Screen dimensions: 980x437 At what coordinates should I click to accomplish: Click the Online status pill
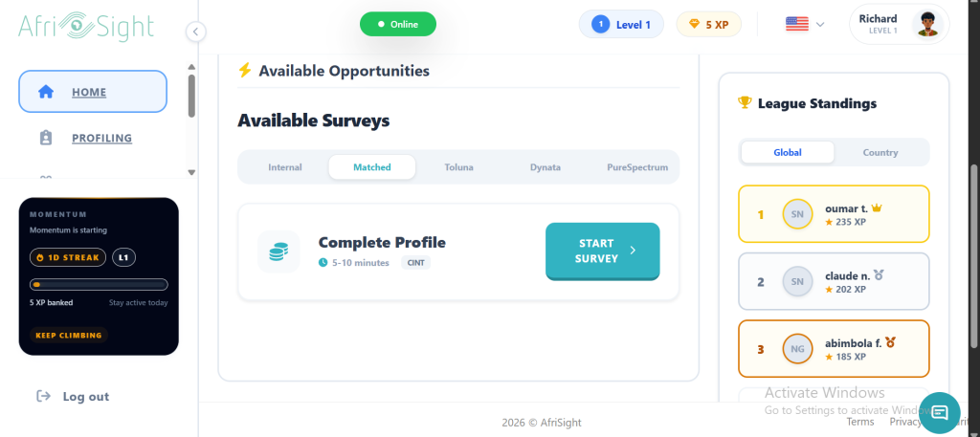pyautogui.click(x=397, y=24)
